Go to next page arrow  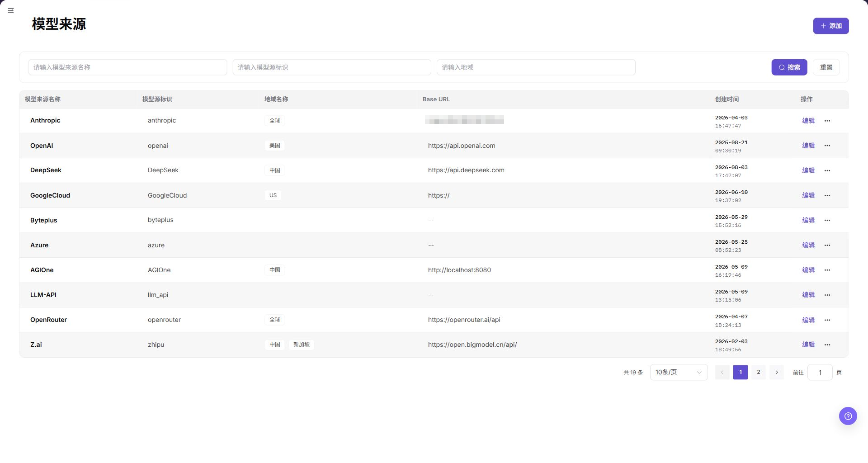[776, 373]
